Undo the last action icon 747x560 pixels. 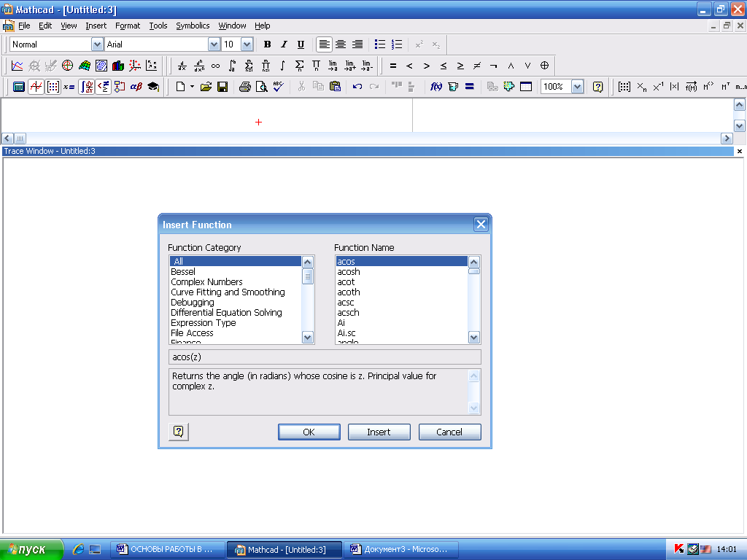click(357, 87)
